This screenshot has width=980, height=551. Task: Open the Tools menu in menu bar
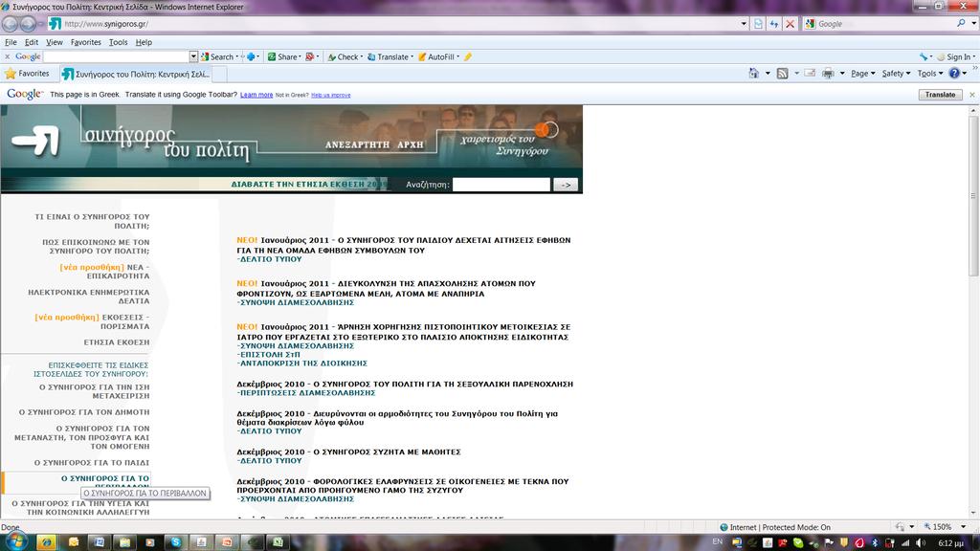tap(118, 42)
